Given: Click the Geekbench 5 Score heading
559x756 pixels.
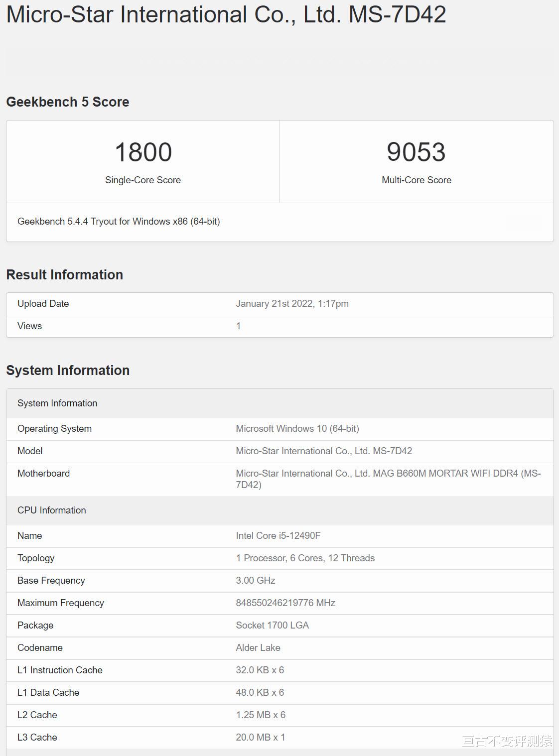Looking at the screenshot, I should click(67, 102).
